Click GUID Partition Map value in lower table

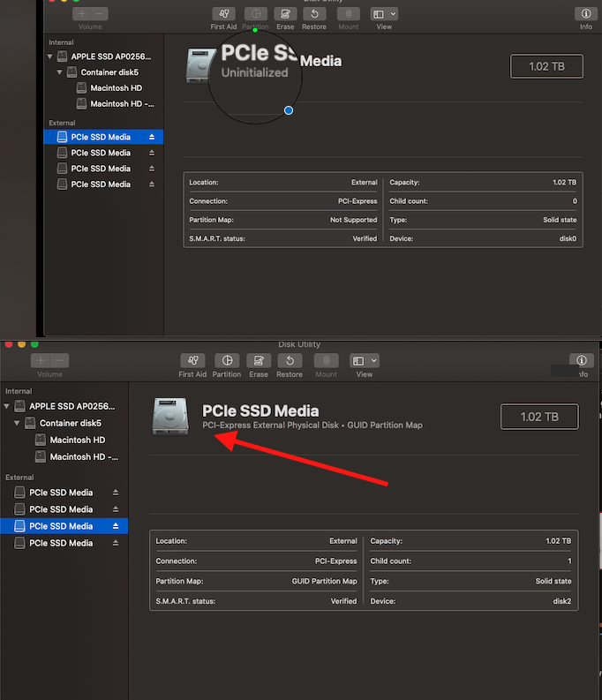tap(325, 581)
